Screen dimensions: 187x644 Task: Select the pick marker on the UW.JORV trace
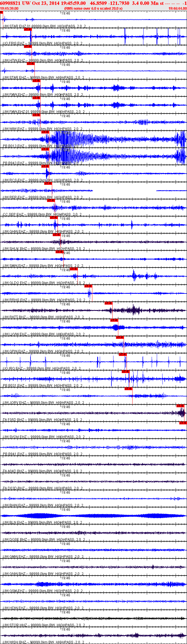tap(128, 389)
